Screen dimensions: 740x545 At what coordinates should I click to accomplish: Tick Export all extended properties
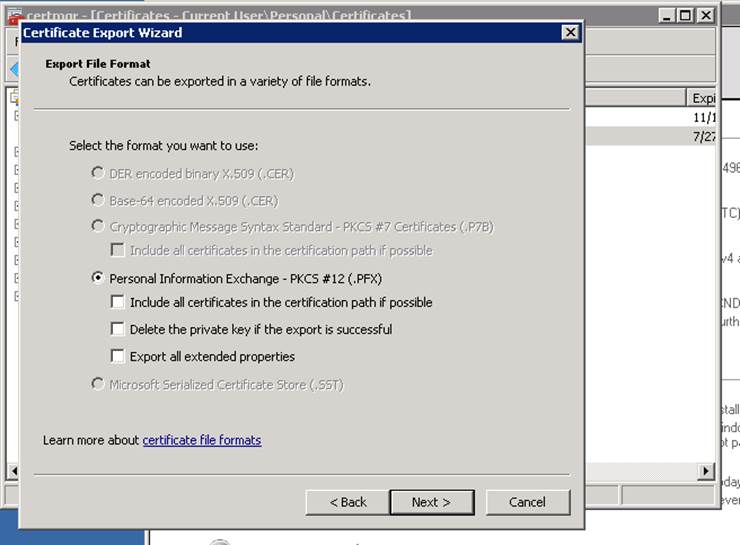tap(118, 356)
